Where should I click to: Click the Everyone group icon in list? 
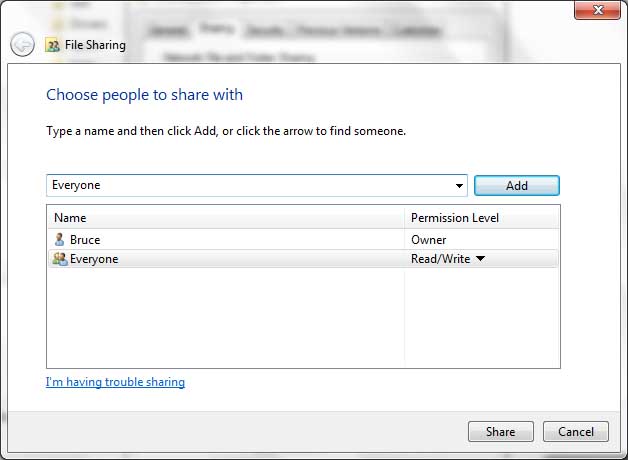[x=59, y=259]
